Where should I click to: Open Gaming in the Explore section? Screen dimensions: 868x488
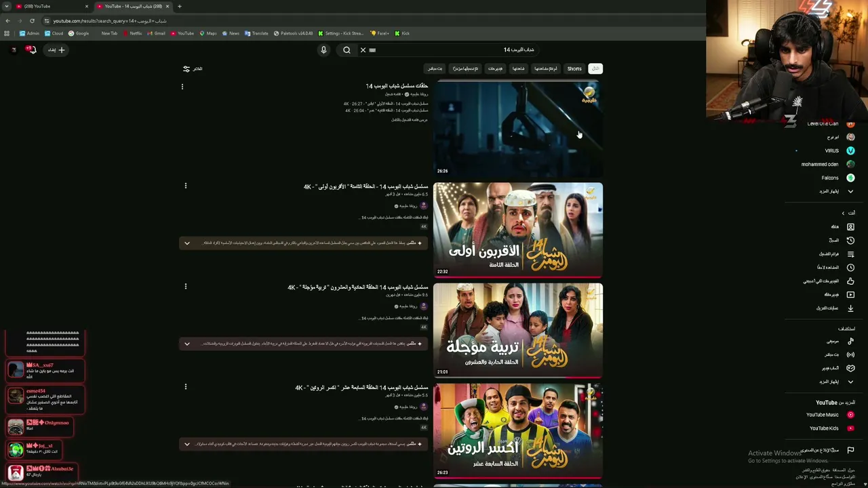click(x=838, y=368)
